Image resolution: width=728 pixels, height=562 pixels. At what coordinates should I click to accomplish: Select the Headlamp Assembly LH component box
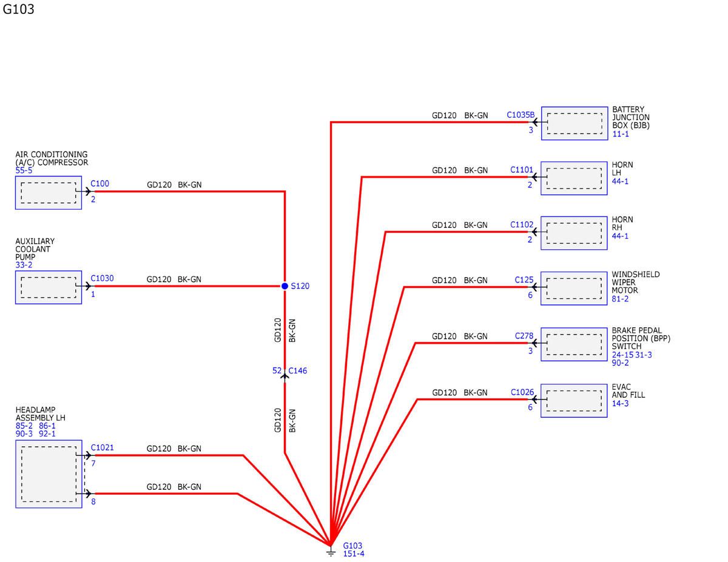(49, 474)
